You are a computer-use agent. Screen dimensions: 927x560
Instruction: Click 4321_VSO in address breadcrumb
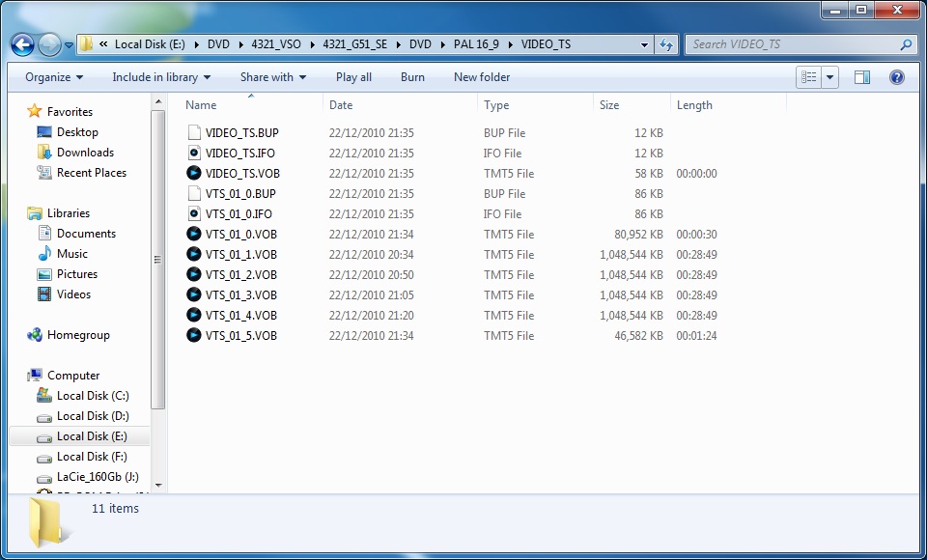[x=276, y=44]
